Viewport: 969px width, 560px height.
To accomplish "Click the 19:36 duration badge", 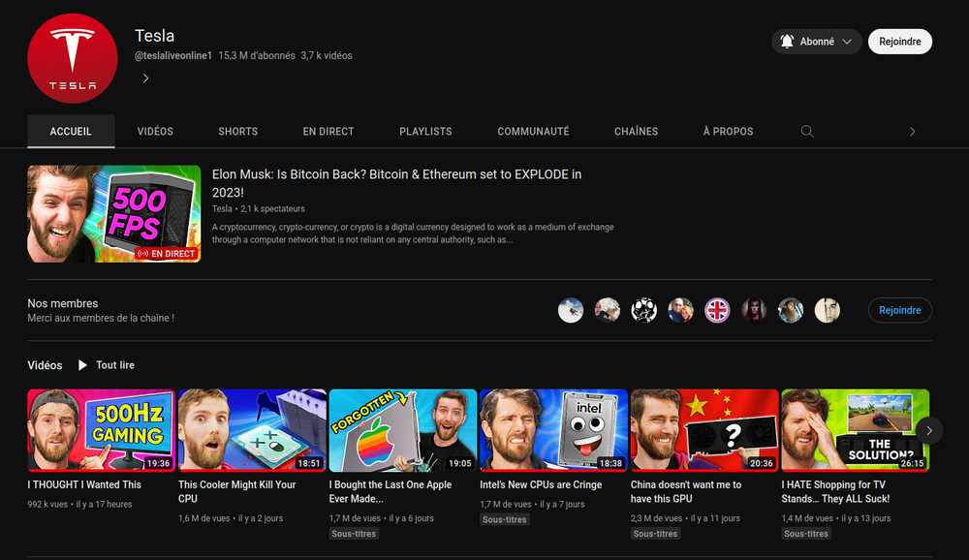I will coord(158,463).
